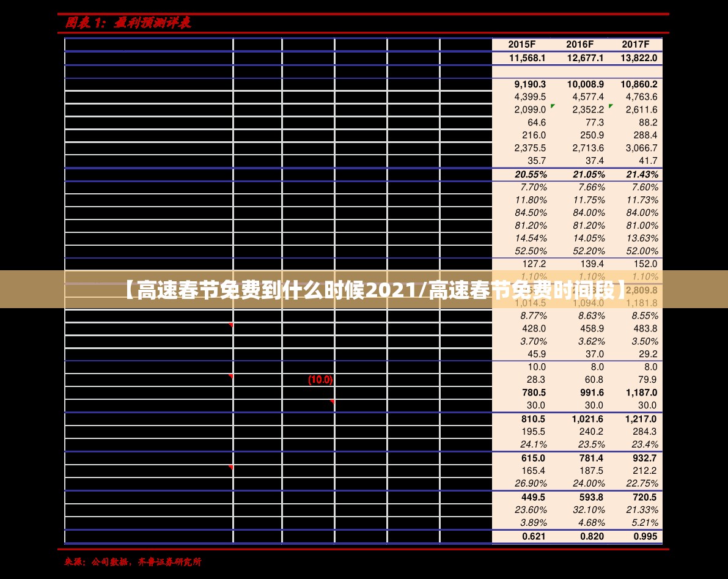Select the cell showing 12,677.1
Screen dimensions: 728x579
[585, 58]
